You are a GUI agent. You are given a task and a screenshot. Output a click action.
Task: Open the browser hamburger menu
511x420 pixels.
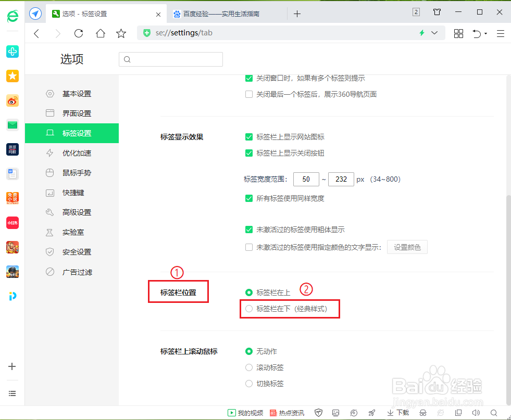[501, 33]
